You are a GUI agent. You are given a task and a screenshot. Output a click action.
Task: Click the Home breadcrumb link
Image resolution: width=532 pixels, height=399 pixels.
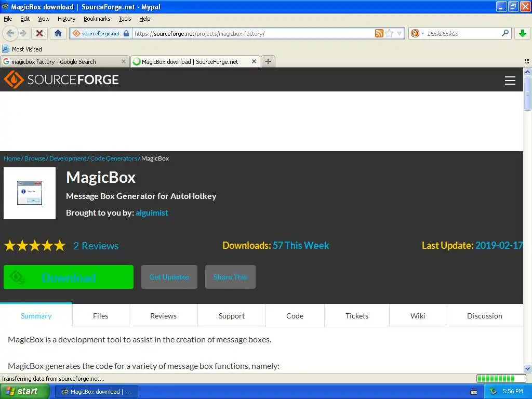click(x=12, y=158)
